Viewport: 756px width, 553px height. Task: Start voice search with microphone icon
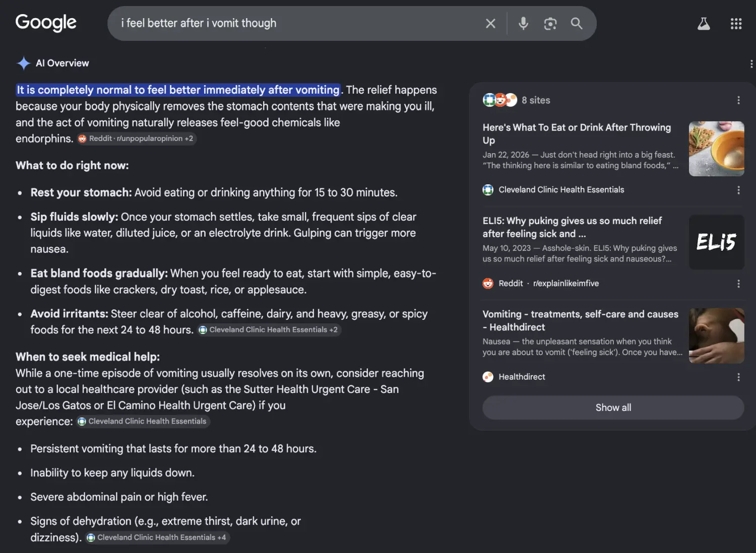coord(524,23)
